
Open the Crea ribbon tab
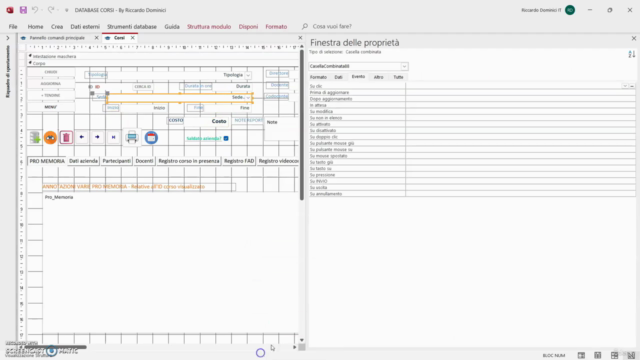click(x=57, y=27)
